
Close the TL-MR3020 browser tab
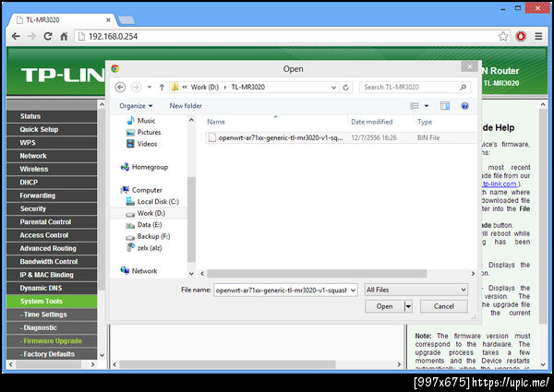(108, 19)
